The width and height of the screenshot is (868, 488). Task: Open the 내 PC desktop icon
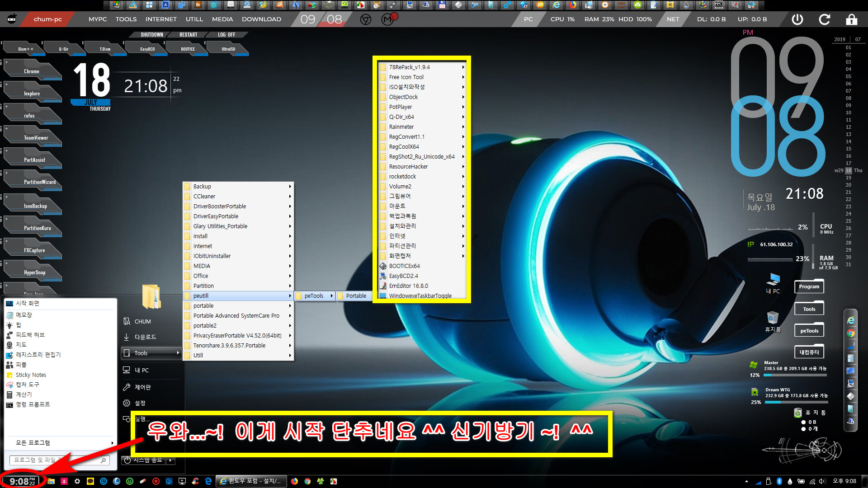tap(773, 283)
